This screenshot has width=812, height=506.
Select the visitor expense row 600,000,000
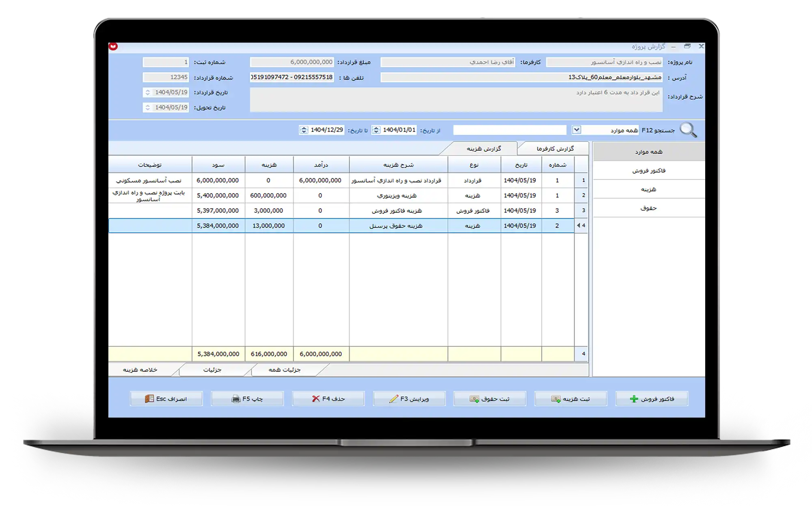pyautogui.click(x=268, y=196)
